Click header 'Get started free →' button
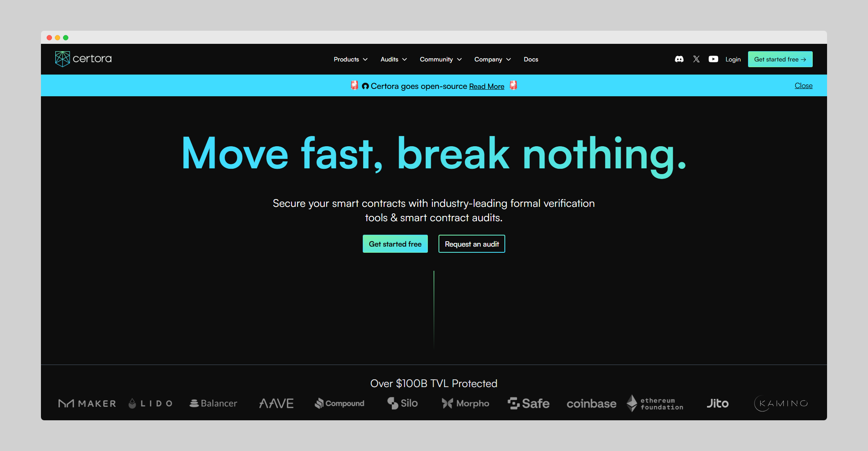868x451 pixels. pyautogui.click(x=780, y=59)
